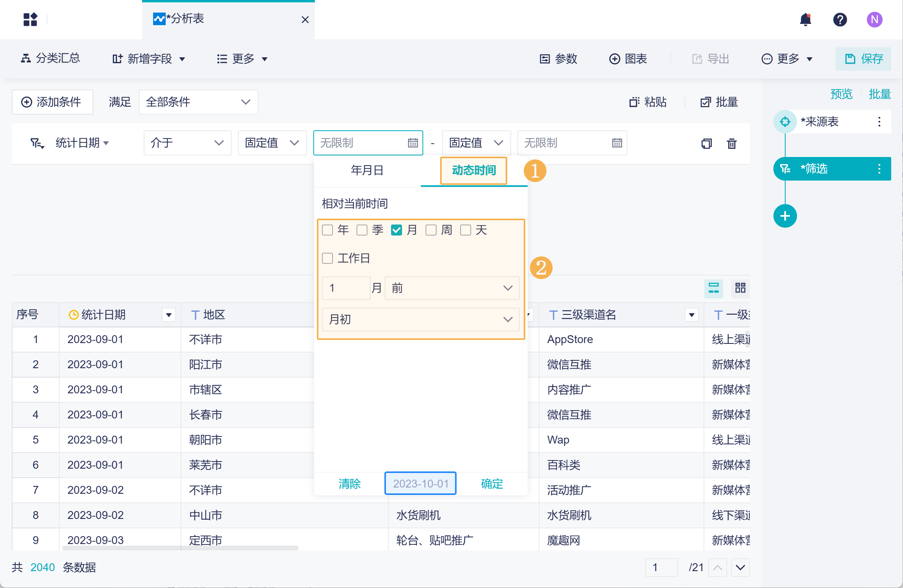
Task: Check the 年 (year) checkbox
Action: 327,230
